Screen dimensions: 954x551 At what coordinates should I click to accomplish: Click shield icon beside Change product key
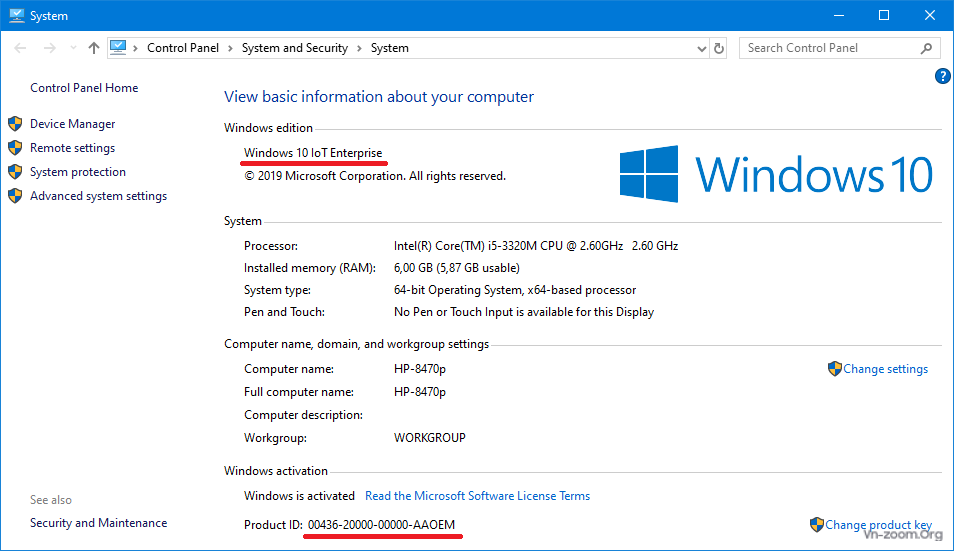pos(816,524)
